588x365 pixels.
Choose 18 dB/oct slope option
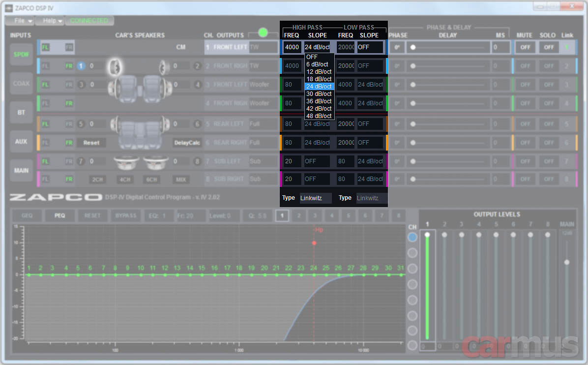point(319,79)
